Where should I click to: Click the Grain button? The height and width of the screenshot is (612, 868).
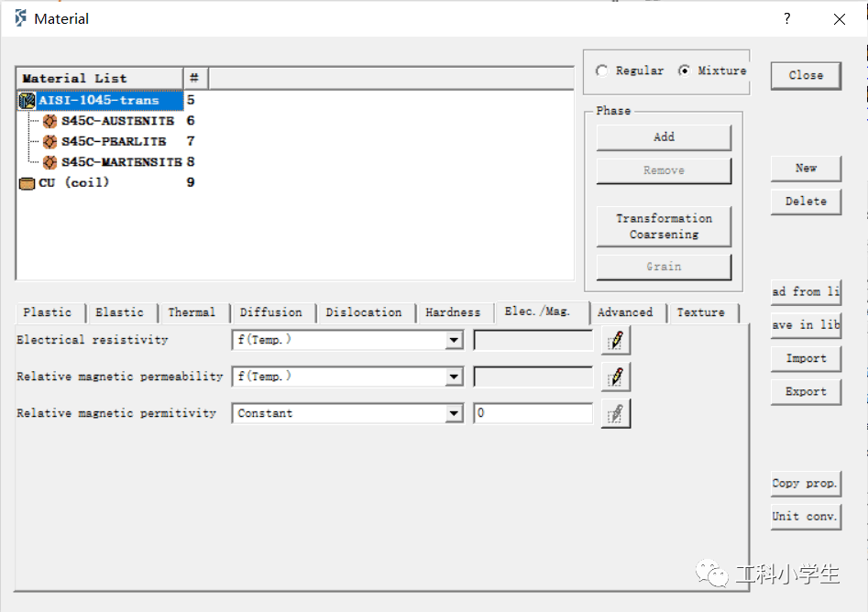pyautogui.click(x=664, y=267)
